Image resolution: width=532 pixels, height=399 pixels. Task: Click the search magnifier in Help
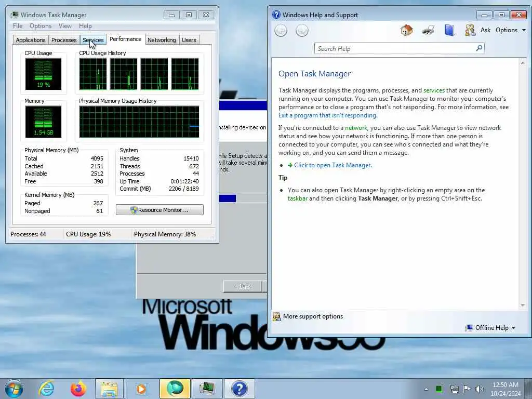point(479,48)
